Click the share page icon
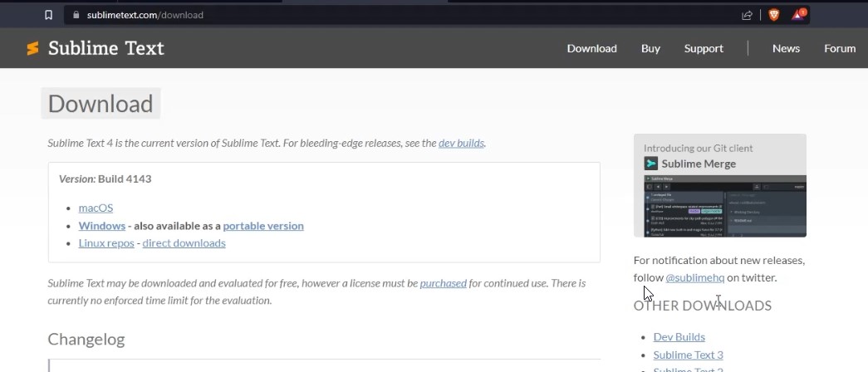868x372 pixels. tap(747, 15)
